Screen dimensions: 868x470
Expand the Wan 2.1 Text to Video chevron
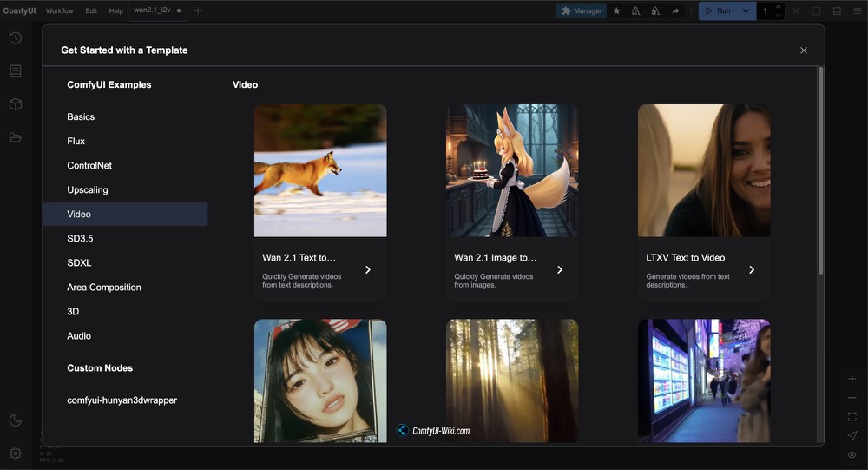point(368,270)
